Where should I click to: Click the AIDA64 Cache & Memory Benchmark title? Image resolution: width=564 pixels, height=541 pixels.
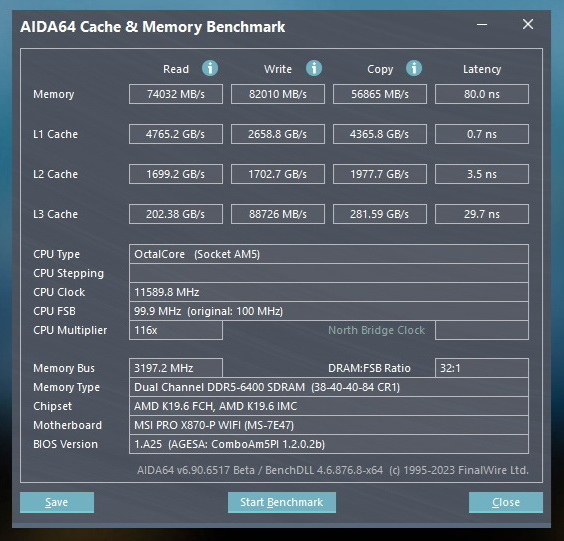[x=153, y=27]
